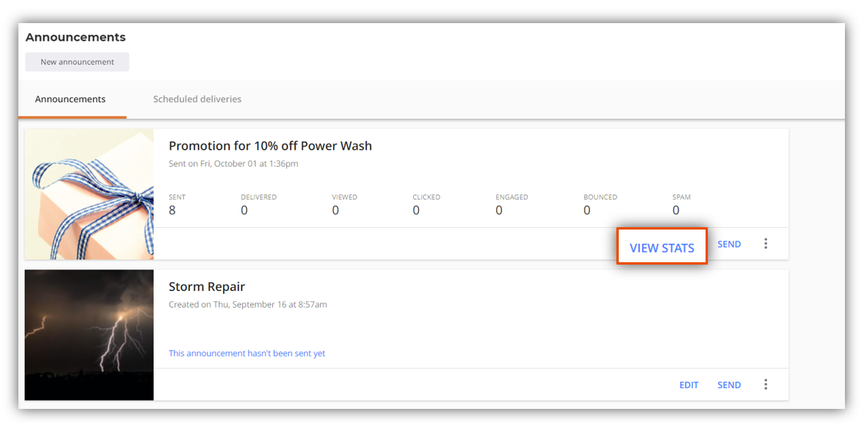
Task: Click the DELIVERED stat label
Action: coord(259,197)
